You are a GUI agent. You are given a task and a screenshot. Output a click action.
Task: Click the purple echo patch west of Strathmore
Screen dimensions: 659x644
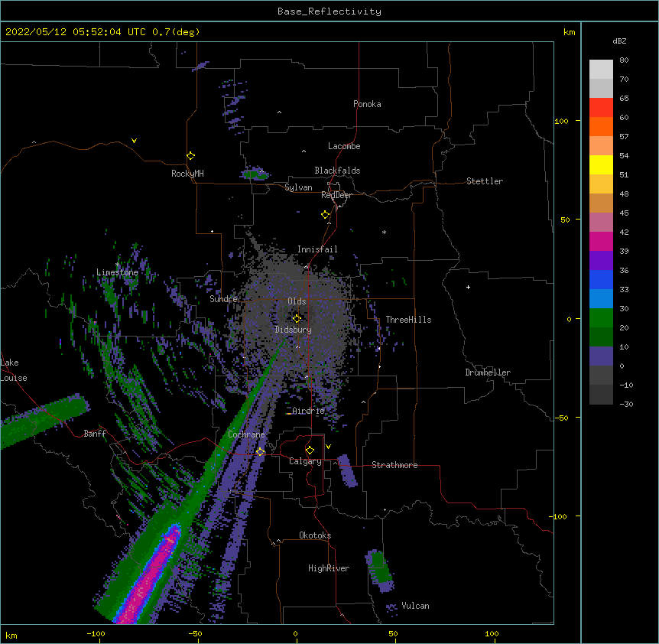click(347, 471)
